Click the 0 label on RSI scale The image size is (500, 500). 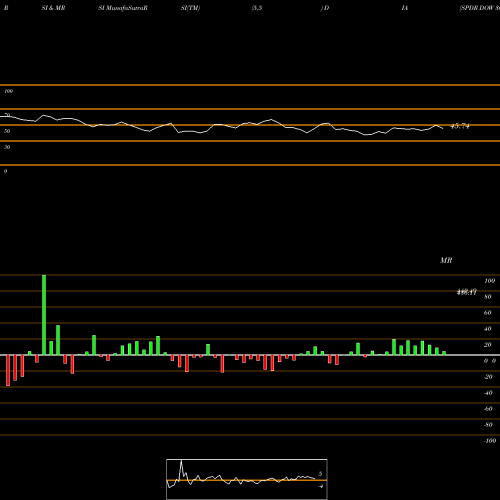coord(5,171)
